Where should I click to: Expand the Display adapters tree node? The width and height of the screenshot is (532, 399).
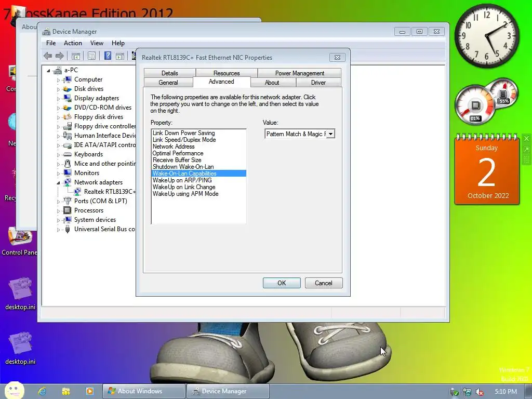click(x=58, y=99)
